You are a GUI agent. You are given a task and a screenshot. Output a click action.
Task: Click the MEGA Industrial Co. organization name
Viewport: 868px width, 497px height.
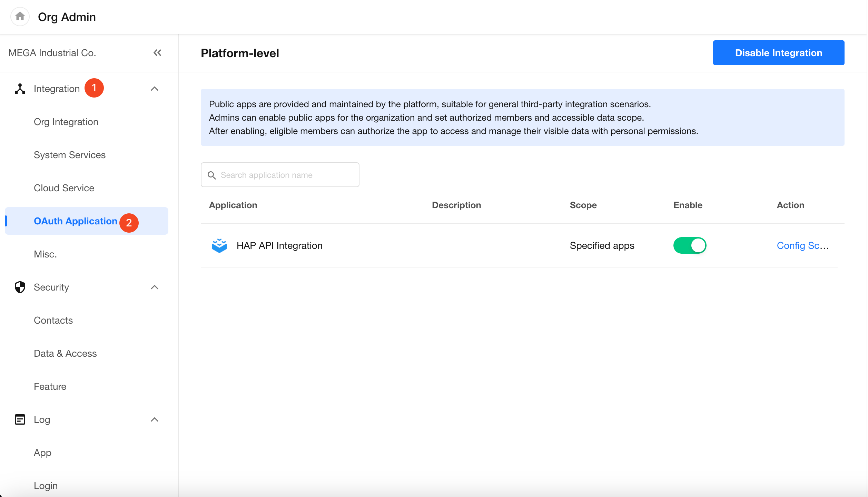(x=52, y=53)
